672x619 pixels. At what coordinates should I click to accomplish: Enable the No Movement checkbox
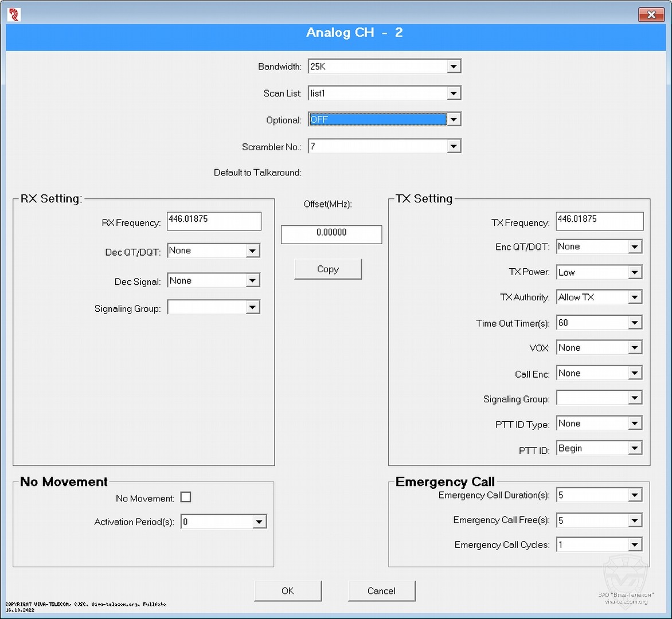tap(186, 497)
